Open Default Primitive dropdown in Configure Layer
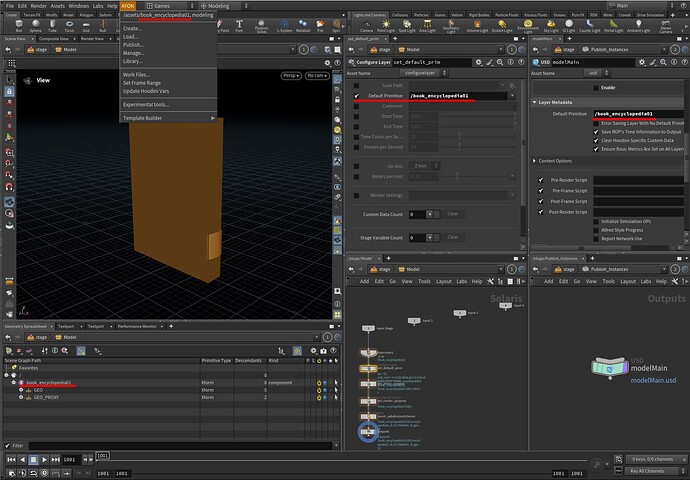This screenshot has height=480, width=690. click(512, 96)
